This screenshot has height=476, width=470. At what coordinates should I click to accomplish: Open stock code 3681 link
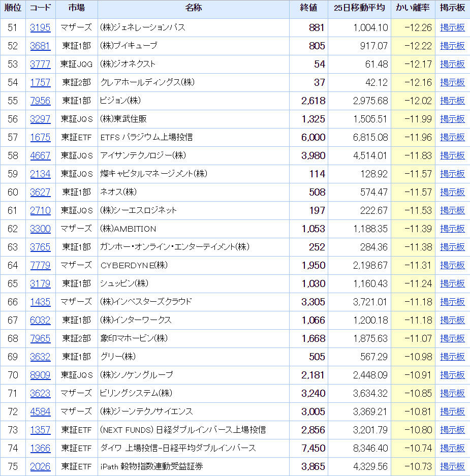pyautogui.click(x=40, y=46)
